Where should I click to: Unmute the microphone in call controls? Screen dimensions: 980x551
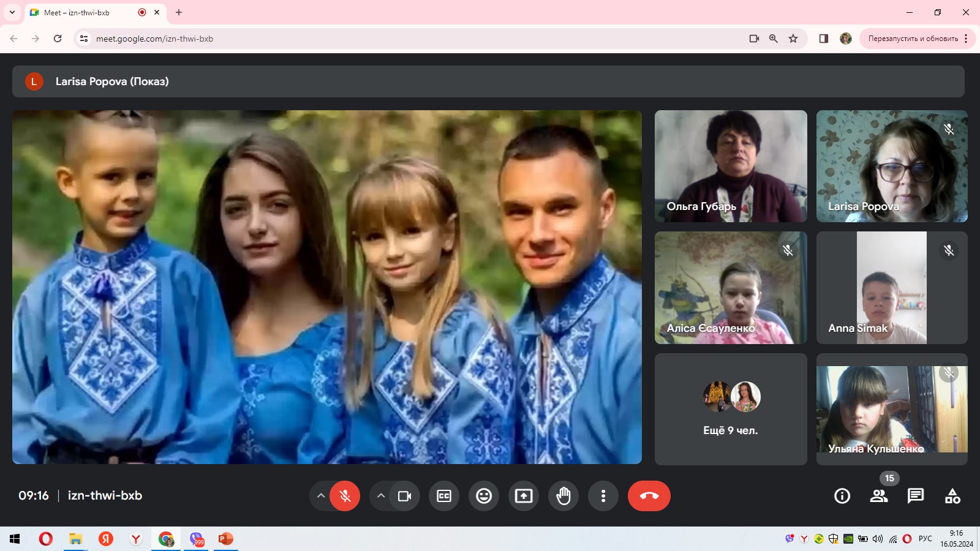[x=345, y=496]
